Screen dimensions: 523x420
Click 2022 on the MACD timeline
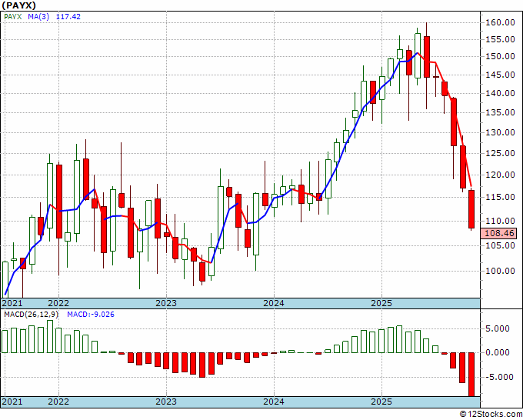[x=58, y=402]
